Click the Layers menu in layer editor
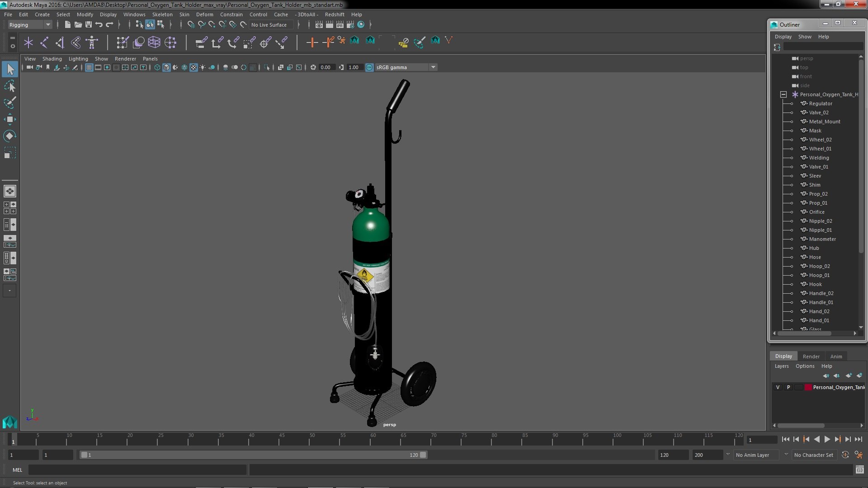This screenshot has height=488, width=868. (781, 366)
